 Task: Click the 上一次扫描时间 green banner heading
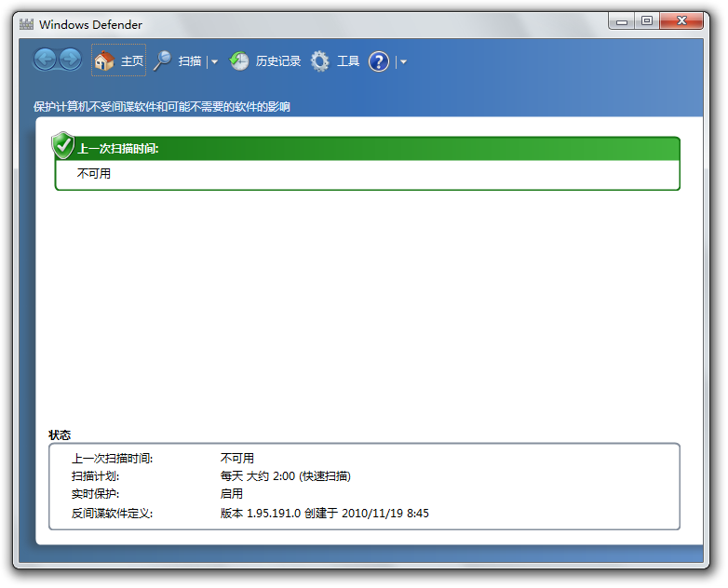[x=118, y=149]
